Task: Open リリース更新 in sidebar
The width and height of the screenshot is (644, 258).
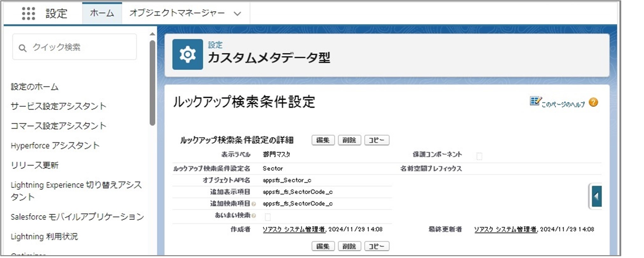Action: point(35,165)
